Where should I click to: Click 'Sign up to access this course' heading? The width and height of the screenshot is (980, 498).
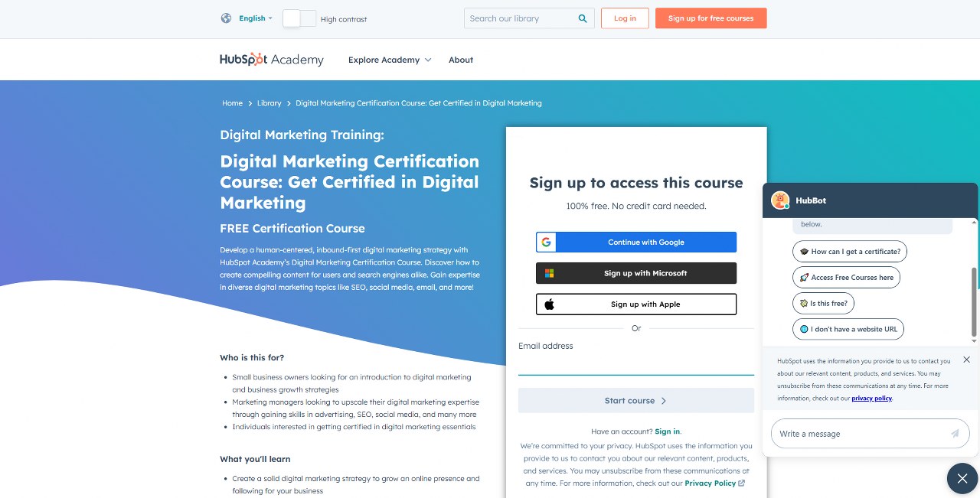(636, 183)
